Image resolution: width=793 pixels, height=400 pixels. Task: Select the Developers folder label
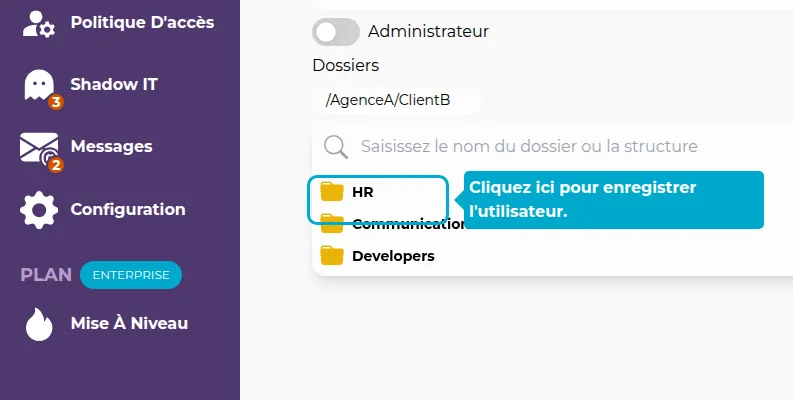coord(393,255)
